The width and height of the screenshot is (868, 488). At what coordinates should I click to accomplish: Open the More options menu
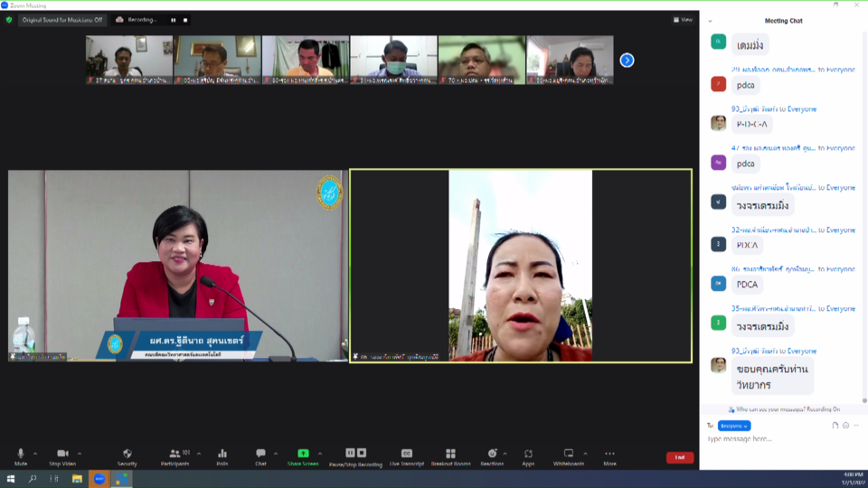point(609,457)
